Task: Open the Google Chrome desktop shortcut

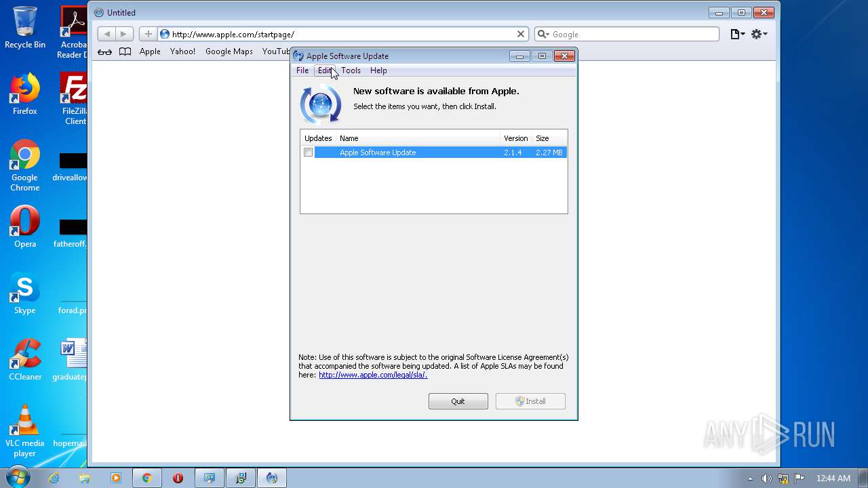Action: click(25, 165)
